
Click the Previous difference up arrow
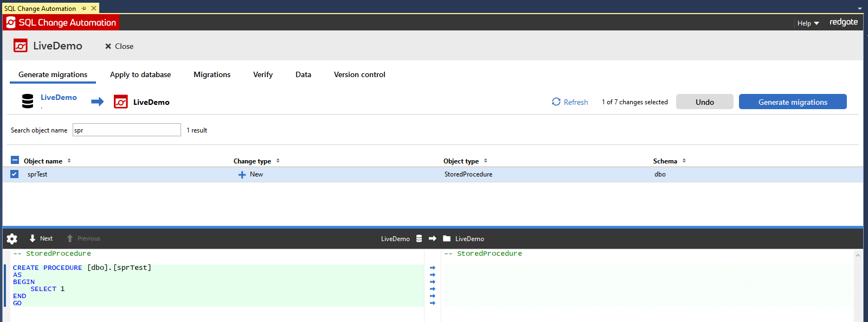70,238
